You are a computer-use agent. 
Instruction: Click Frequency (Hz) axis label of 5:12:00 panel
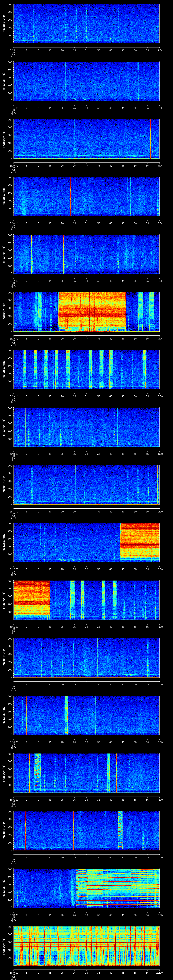click(x=4, y=542)
